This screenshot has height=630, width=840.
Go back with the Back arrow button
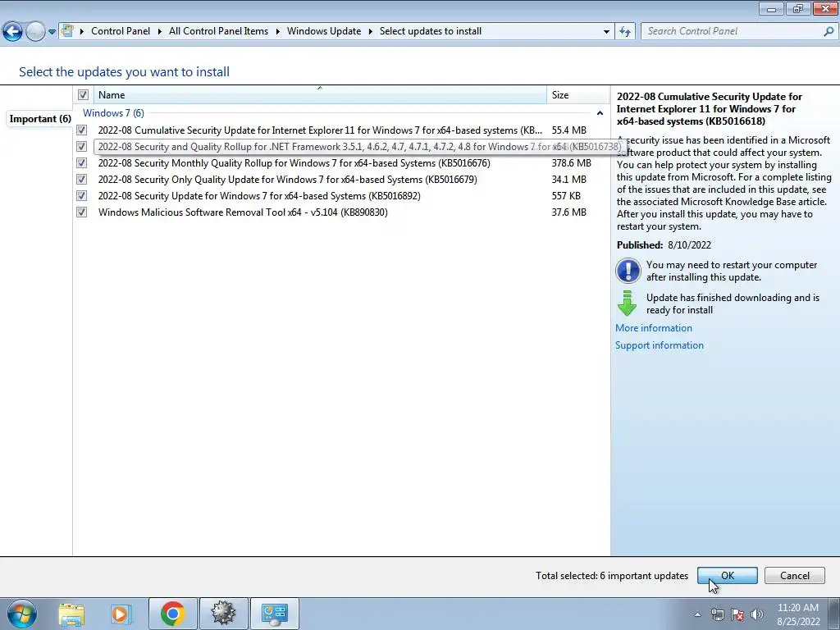click(x=13, y=32)
